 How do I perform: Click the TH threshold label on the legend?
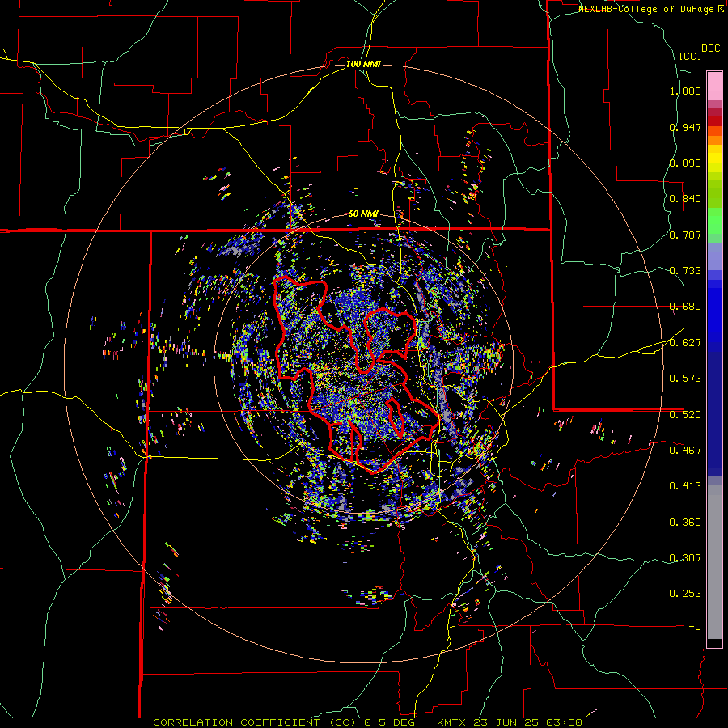[695, 630]
